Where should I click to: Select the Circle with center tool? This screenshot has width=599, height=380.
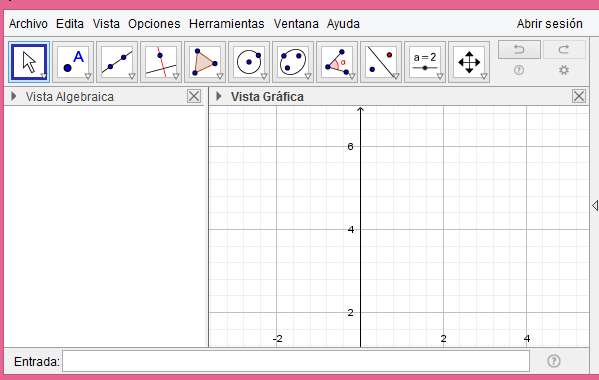[249, 62]
